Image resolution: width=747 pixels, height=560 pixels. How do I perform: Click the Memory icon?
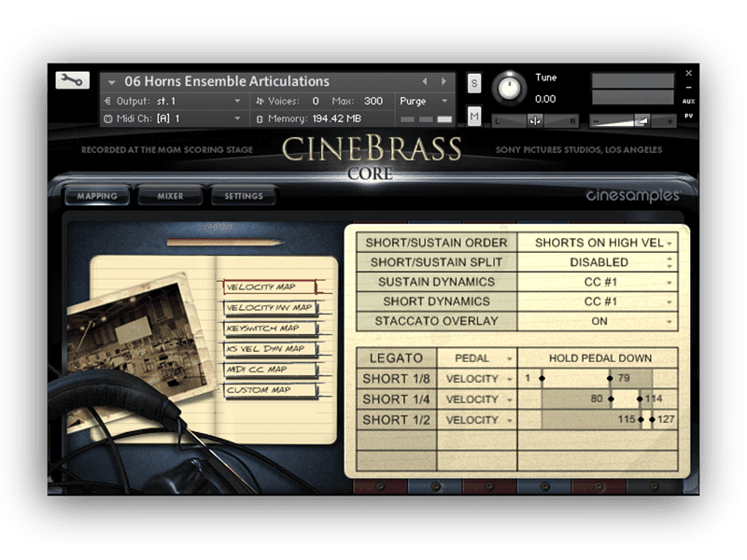(x=260, y=119)
